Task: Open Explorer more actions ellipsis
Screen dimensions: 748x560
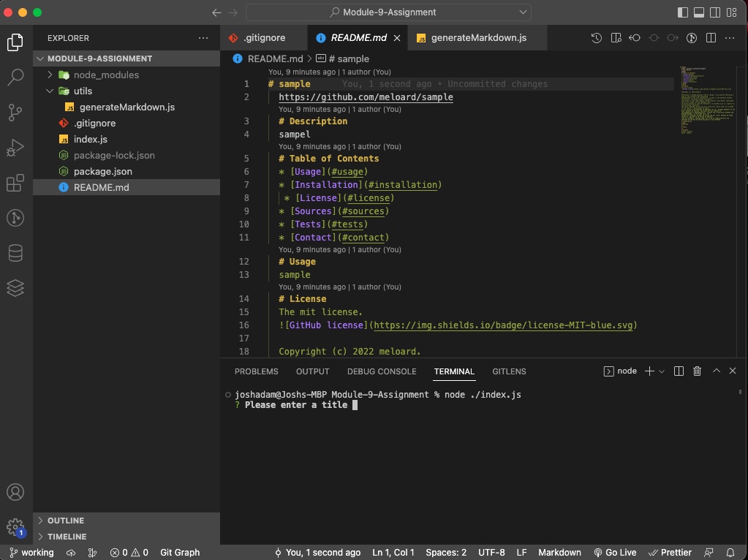Action: click(x=203, y=38)
